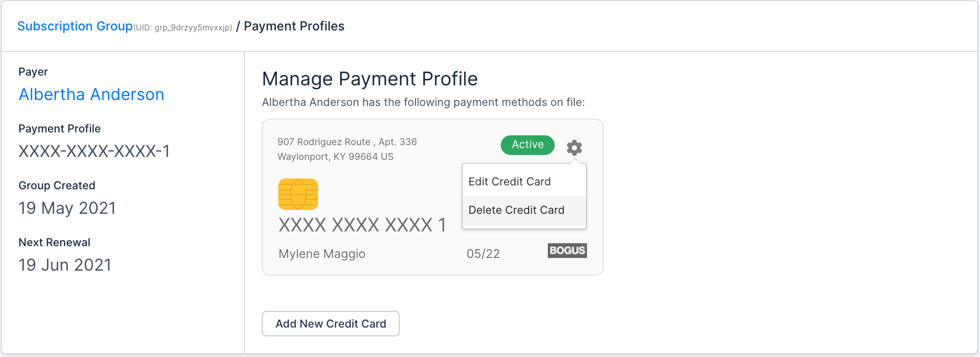Viewport: 980px width, 357px height.
Task: Open the Subscription Group breadcrumb link
Action: 75,26
